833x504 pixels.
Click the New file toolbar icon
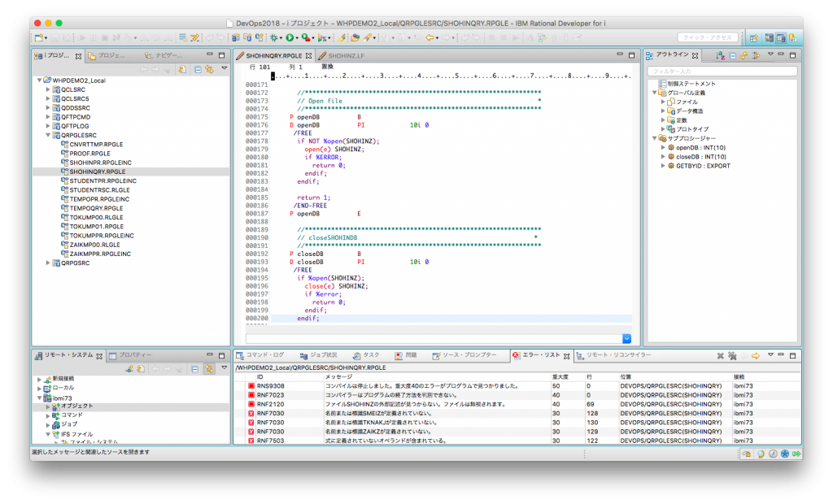coord(39,37)
